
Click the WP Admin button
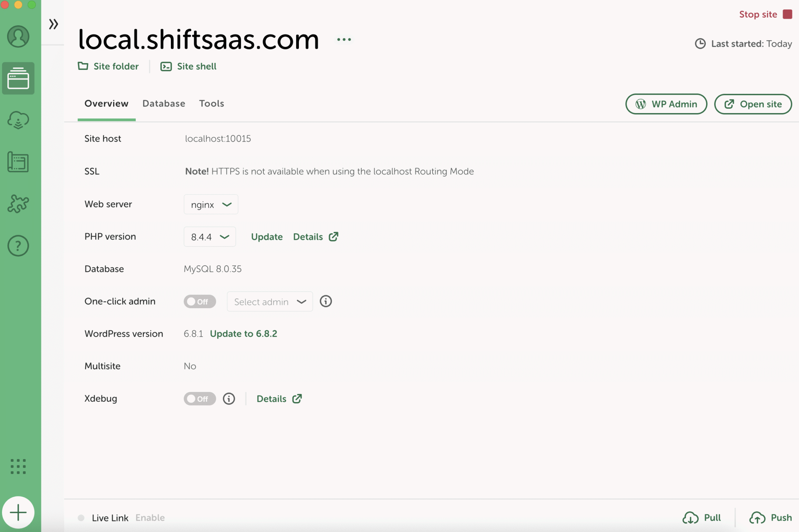tap(666, 104)
